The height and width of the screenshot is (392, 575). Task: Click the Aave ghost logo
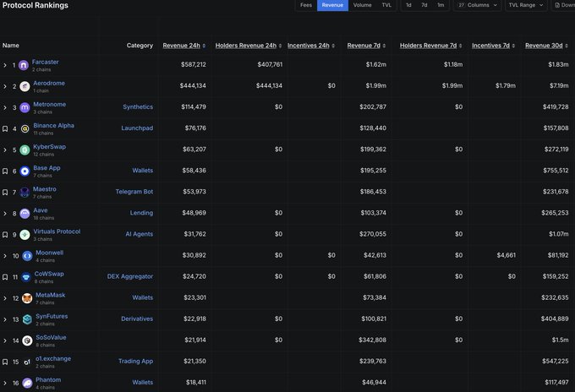(25, 213)
